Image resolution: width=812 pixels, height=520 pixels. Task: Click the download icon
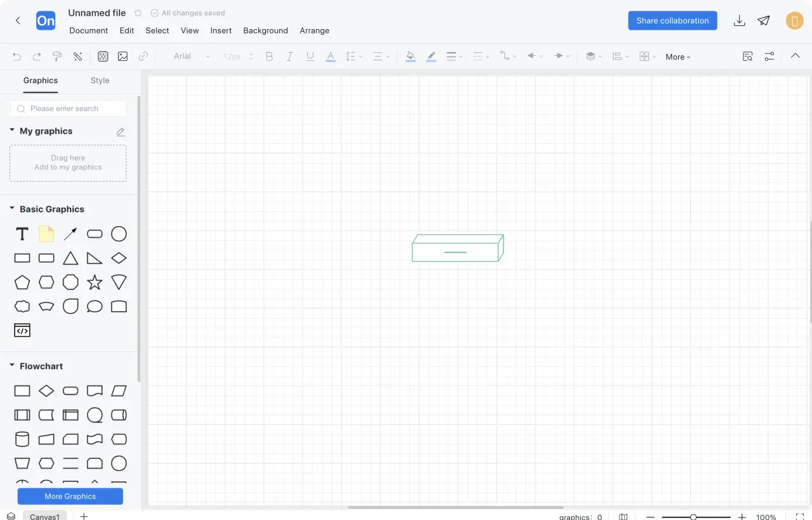point(739,21)
